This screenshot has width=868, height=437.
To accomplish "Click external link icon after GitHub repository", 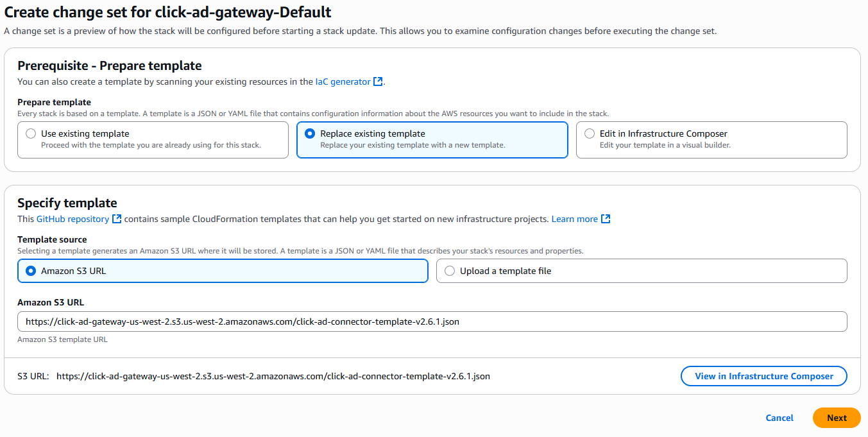I will (x=117, y=219).
